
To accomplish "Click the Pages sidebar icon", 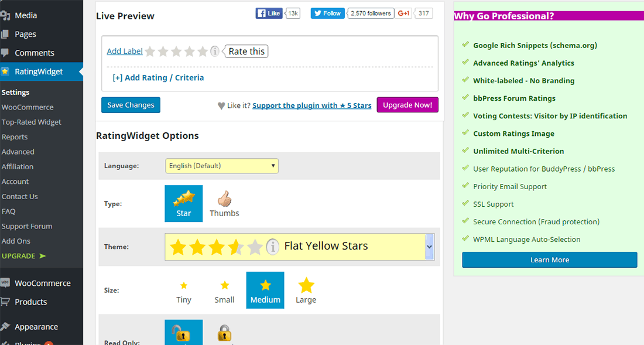I will (x=5, y=34).
